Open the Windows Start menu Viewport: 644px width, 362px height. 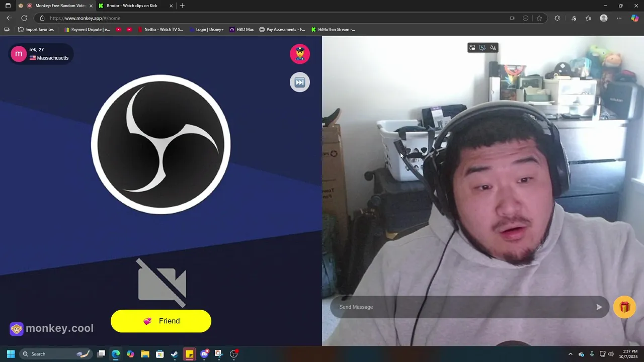(11, 354)
